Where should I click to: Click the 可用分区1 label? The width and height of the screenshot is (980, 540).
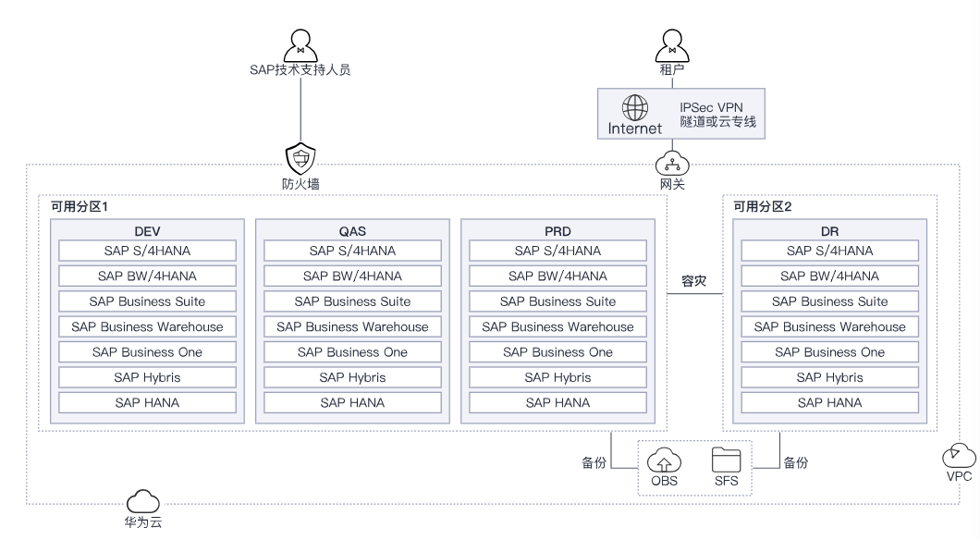click(x=80, y=207)
